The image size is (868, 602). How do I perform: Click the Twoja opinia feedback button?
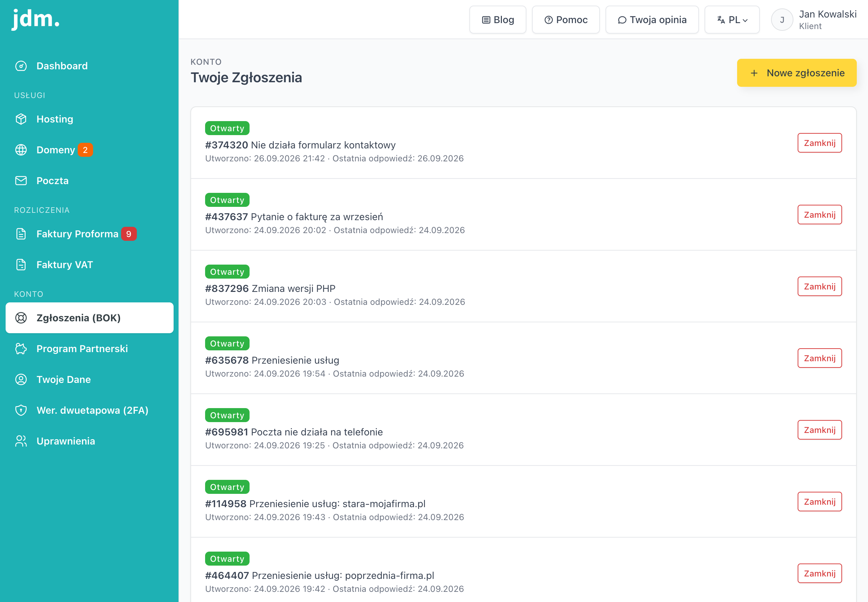(x=652, y=20)
